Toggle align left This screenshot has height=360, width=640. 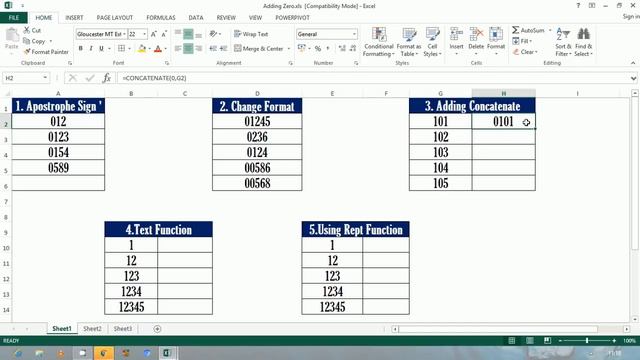pos(178,49)
